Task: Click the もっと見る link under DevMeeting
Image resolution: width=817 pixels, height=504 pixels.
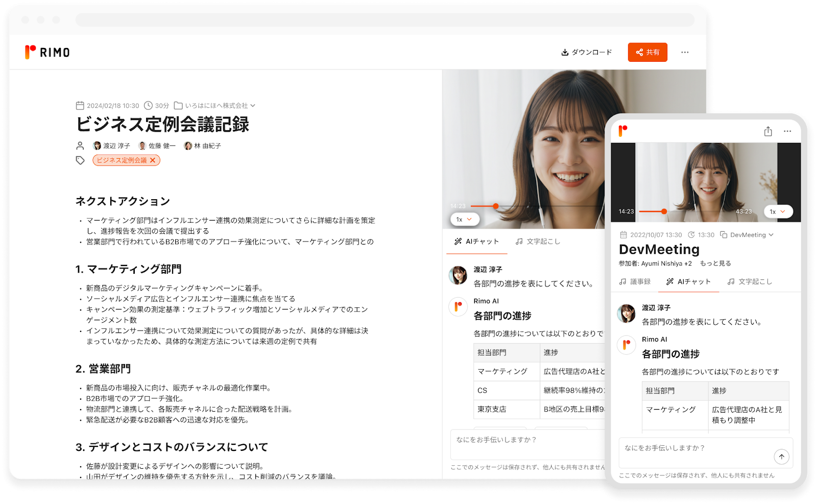Action: (x=715, y=263)
